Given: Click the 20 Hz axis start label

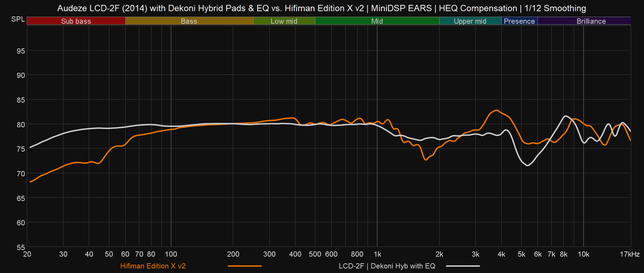Looking at the screenshot, I should pyautogui.click(x=27, y=254).
